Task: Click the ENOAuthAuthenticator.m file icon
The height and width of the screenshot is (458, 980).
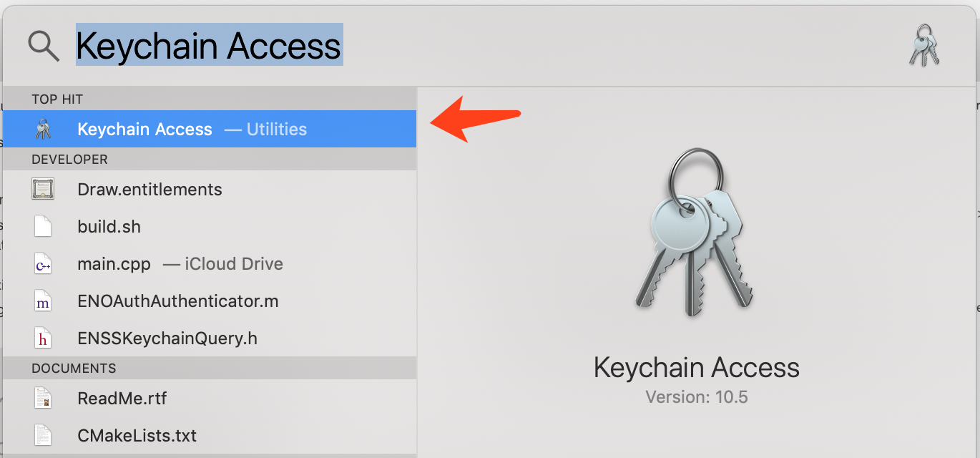Action: coord(43,301)
